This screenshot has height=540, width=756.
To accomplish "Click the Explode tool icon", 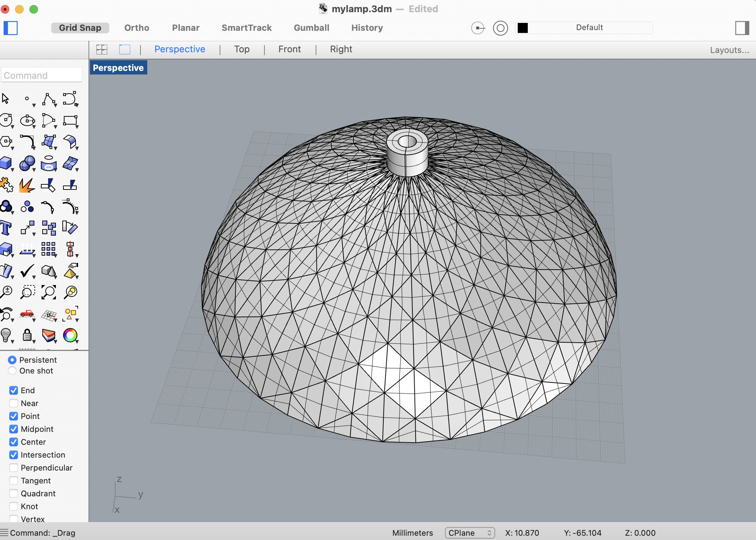I will pos(27,185).
